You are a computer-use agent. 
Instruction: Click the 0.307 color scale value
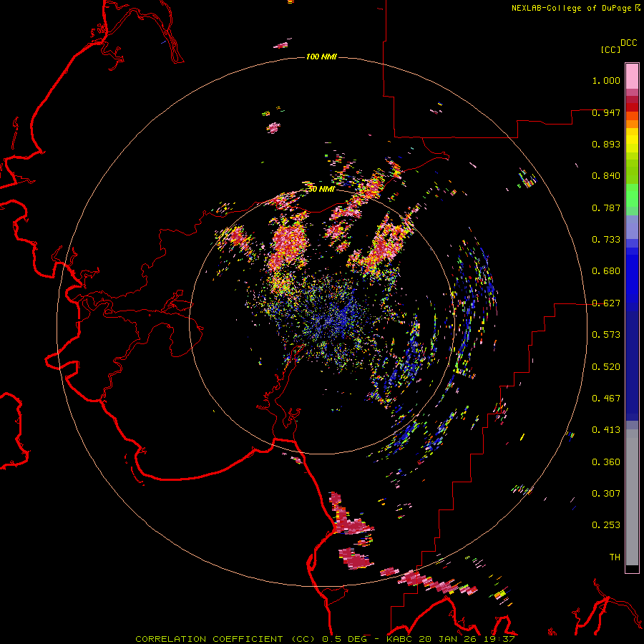[x=606, y=494]
